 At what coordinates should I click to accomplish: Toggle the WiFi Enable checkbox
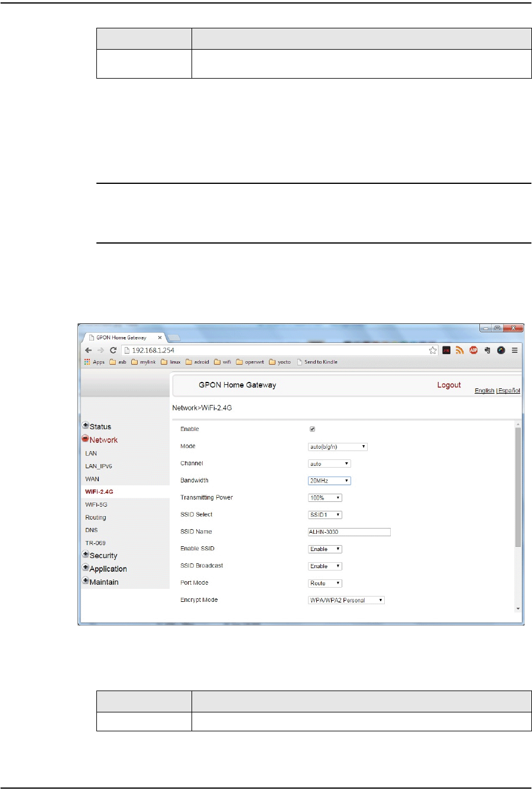(313, 429)
